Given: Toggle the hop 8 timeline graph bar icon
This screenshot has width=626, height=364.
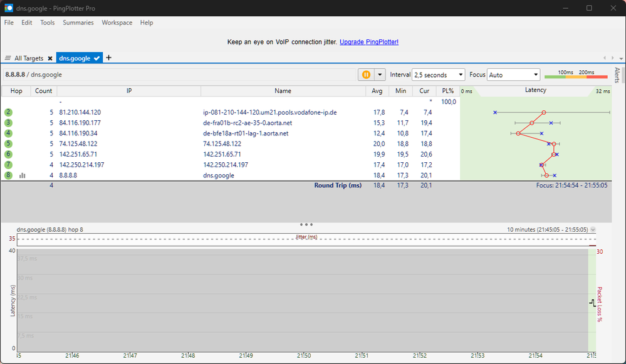Looking at the screenshot, I should point(23,175).
